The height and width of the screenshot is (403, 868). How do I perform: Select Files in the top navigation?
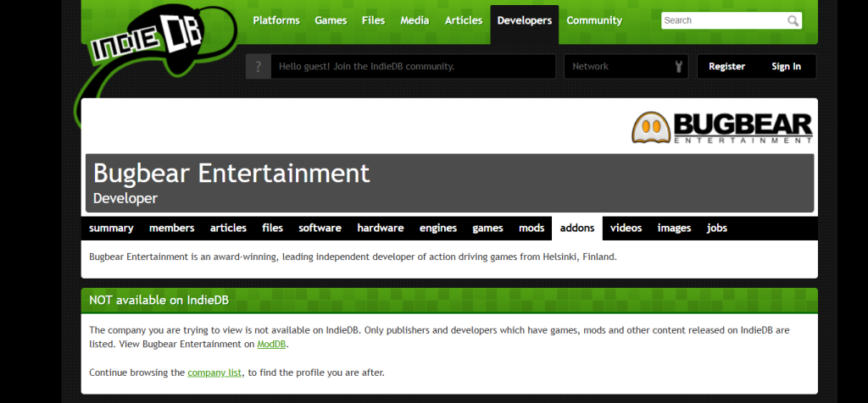(373, 20)
